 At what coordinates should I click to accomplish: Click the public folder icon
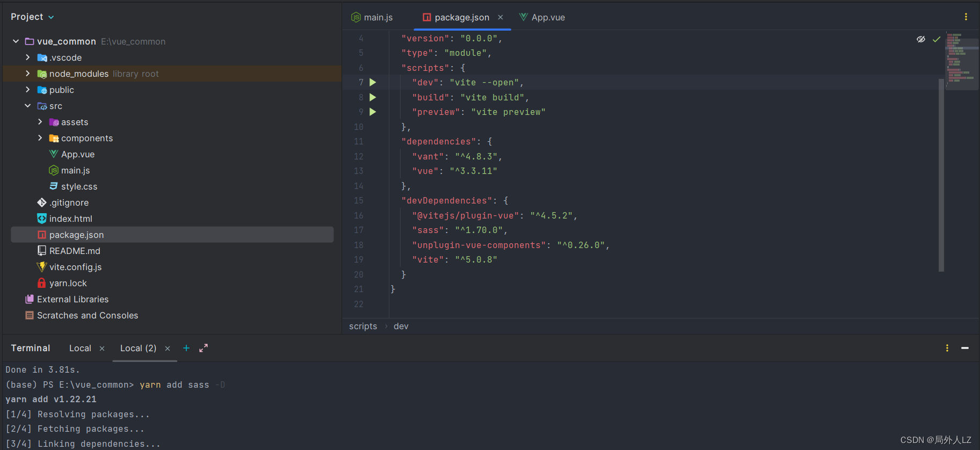pyautogui.click(x=42, y=90)
